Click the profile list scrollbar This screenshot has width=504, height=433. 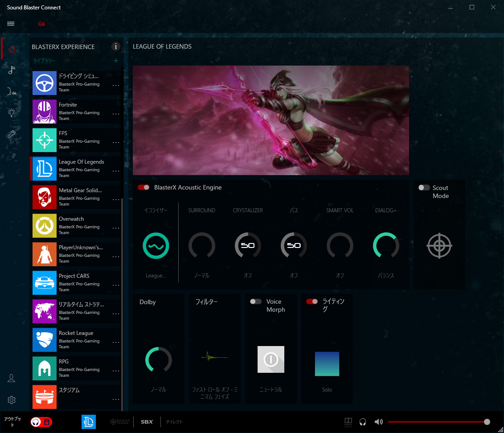pyautogui.click(x=122, y=305)
